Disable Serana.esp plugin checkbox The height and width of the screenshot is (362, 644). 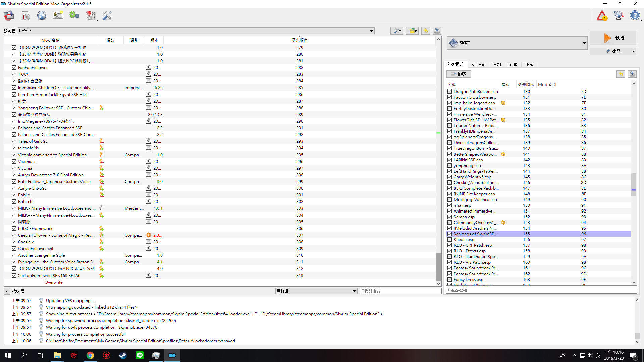(449, 217)
